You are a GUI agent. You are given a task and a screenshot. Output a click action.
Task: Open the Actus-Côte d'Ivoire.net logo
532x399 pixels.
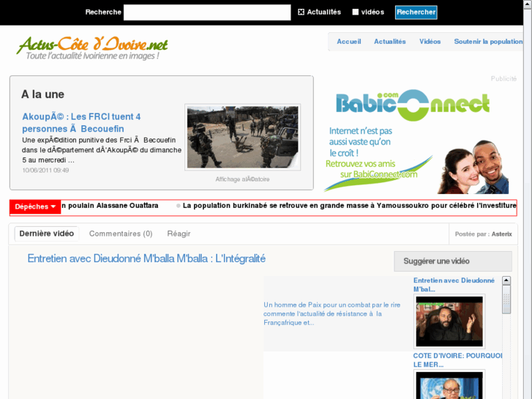(92, 48)
